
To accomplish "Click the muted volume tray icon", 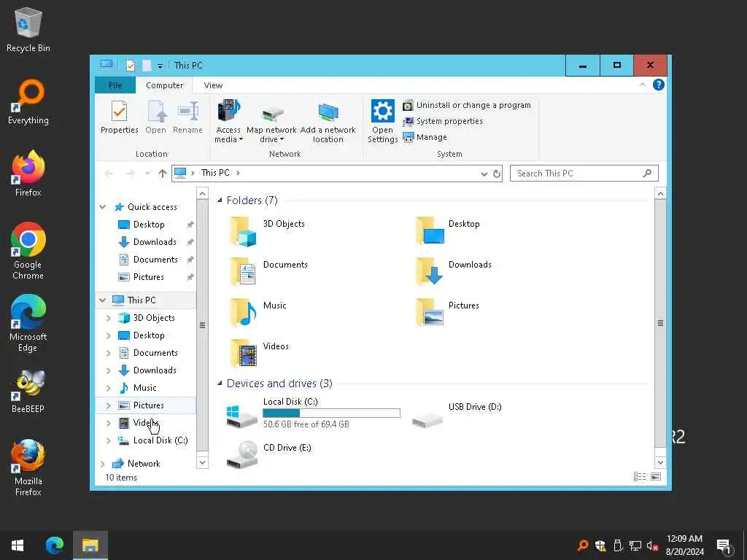I will (x=653, y=545).
